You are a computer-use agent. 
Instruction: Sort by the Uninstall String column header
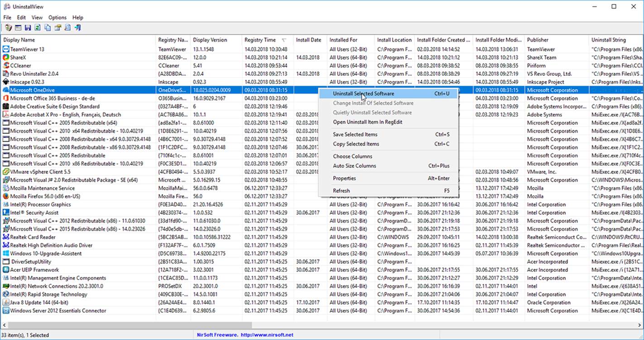tap(616, 40)
